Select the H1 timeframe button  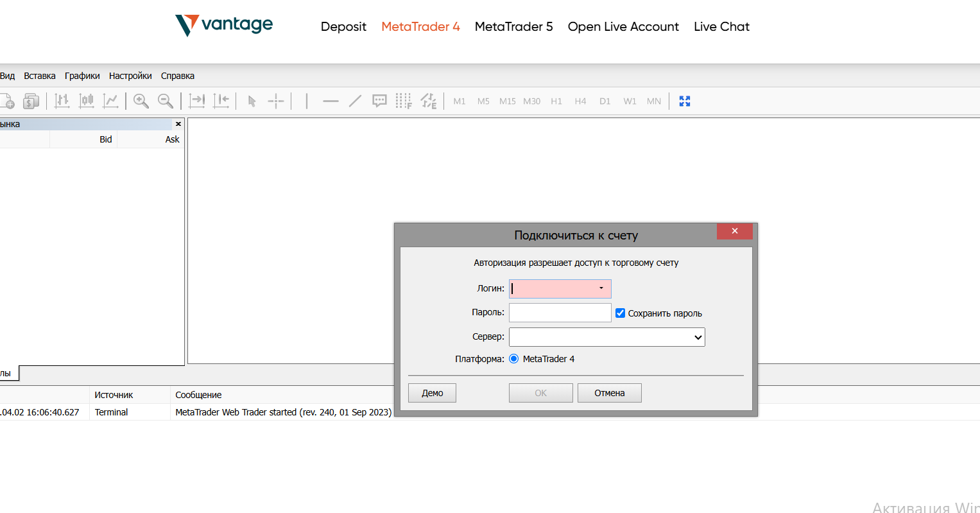pos(556,101)
